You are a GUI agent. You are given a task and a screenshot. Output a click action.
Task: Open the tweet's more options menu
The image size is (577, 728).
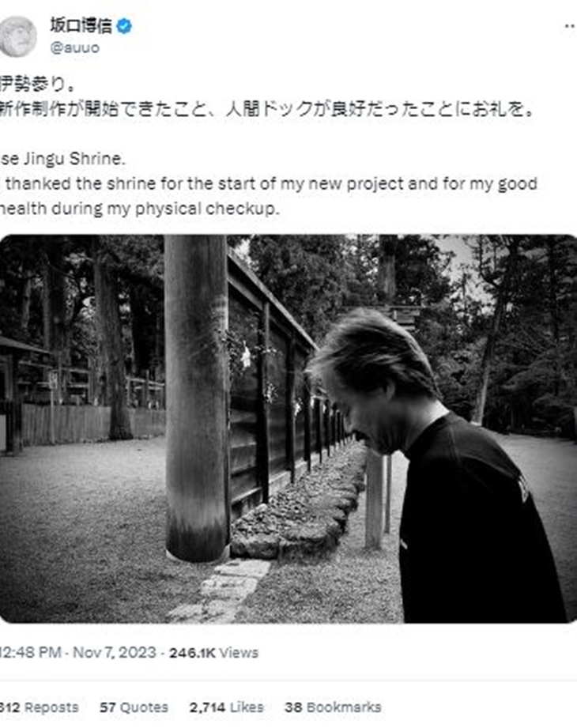(x=570, y=26)
